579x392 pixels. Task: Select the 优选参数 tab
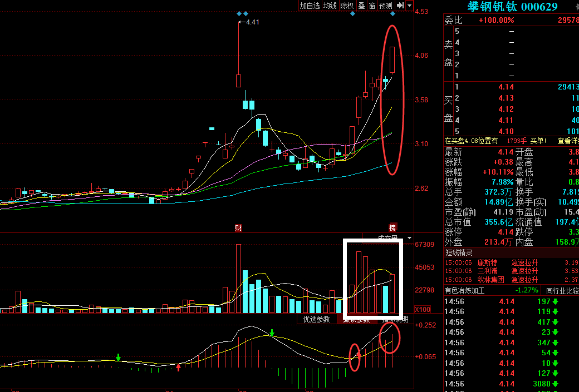pos(316,319)
